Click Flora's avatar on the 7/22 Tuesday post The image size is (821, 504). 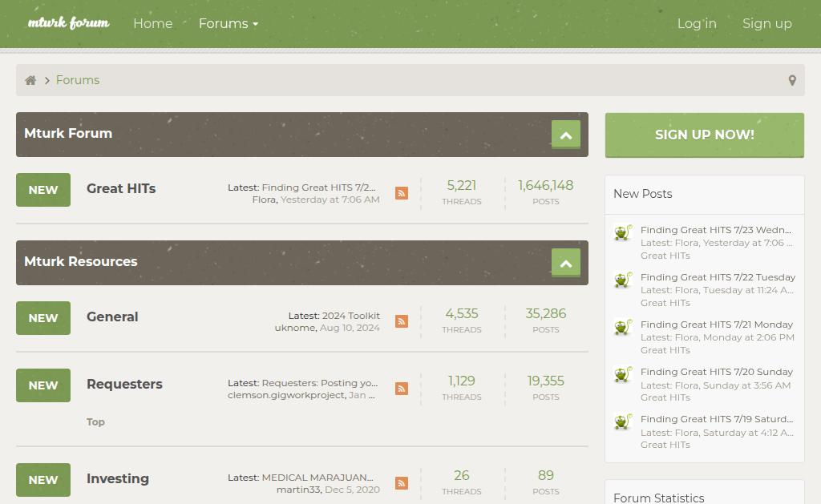pyautogui.click(x=623, y=280)
